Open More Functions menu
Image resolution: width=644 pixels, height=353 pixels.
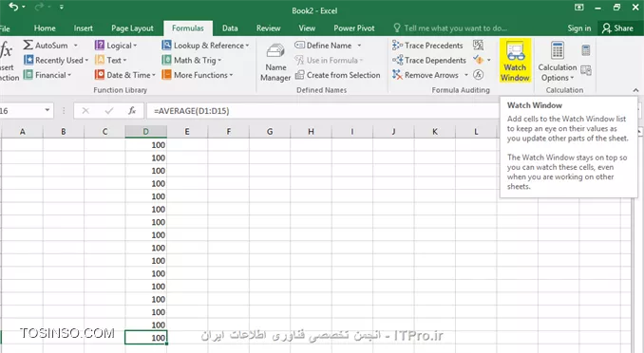pyautogui.click(x=198, y=75)
